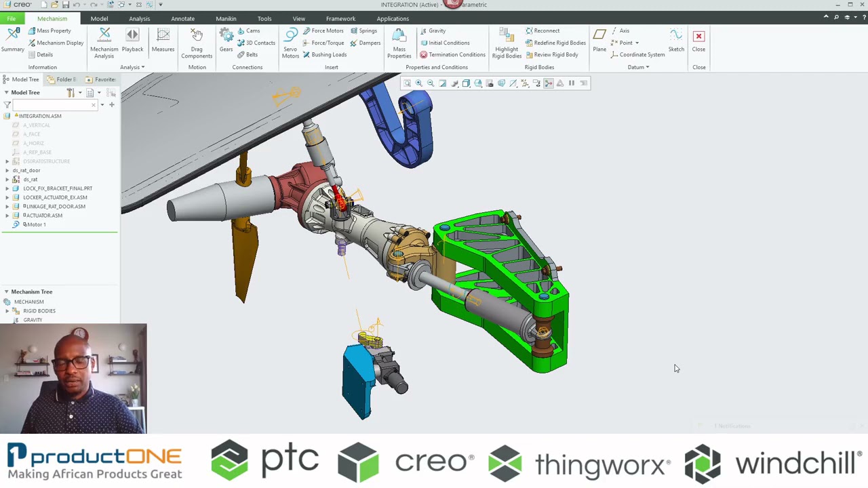Image resolution: width=868 pixels, height=488 pixels.
Task: Open the Datum group dropdown
Action: click(x=638, y=67)
